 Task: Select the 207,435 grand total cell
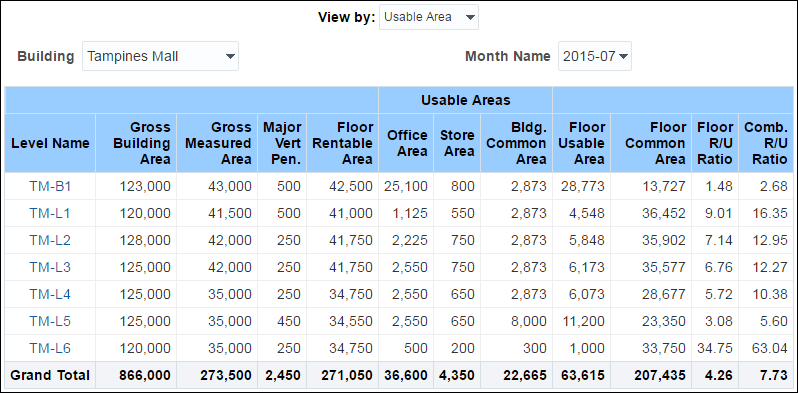click(x=651, y=376)
